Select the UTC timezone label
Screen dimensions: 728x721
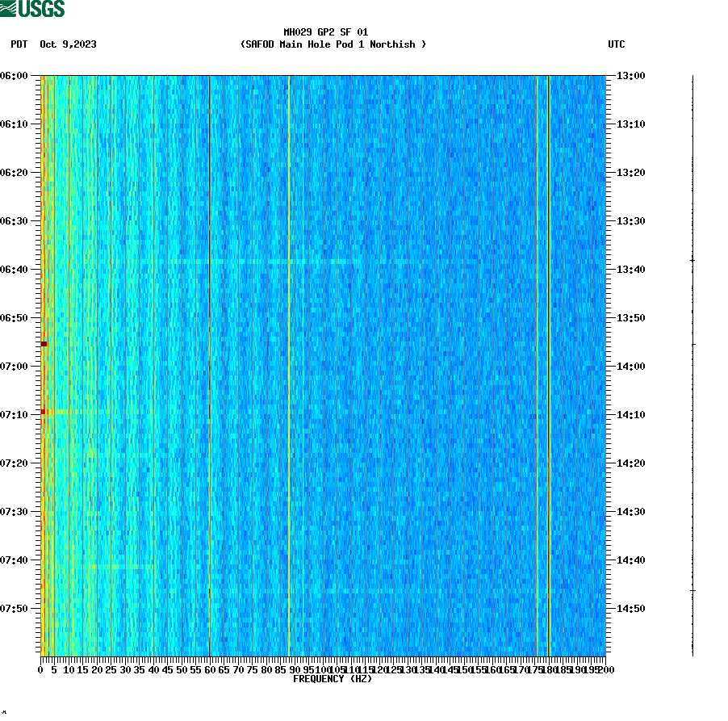[x=618, y=45]
